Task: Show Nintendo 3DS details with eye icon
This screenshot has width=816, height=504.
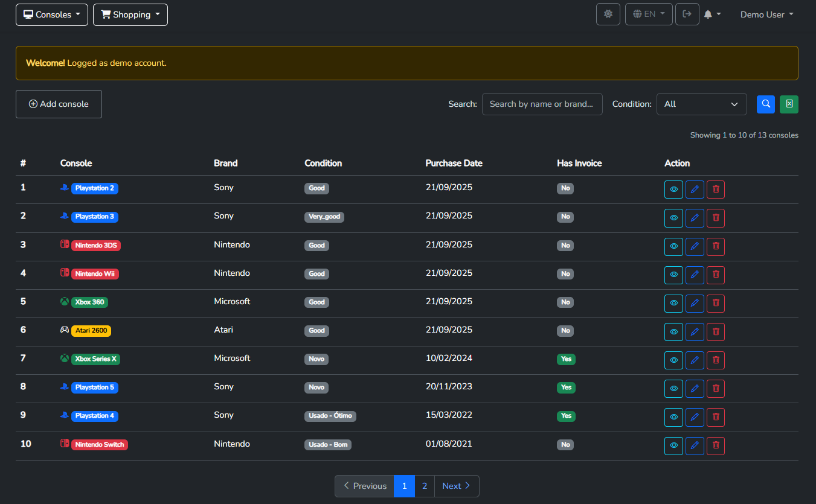Action: click(673, 246)
